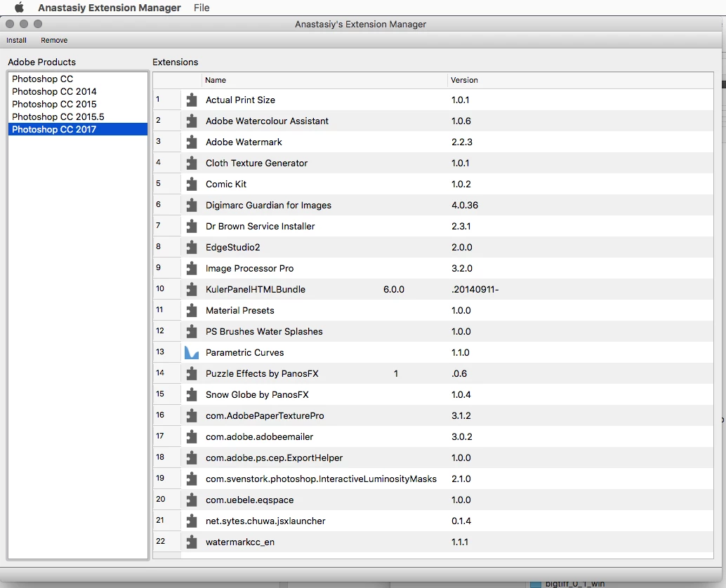Open the Apple menu
The height and width of the screenshot is (588, 726).
(19, 8)
